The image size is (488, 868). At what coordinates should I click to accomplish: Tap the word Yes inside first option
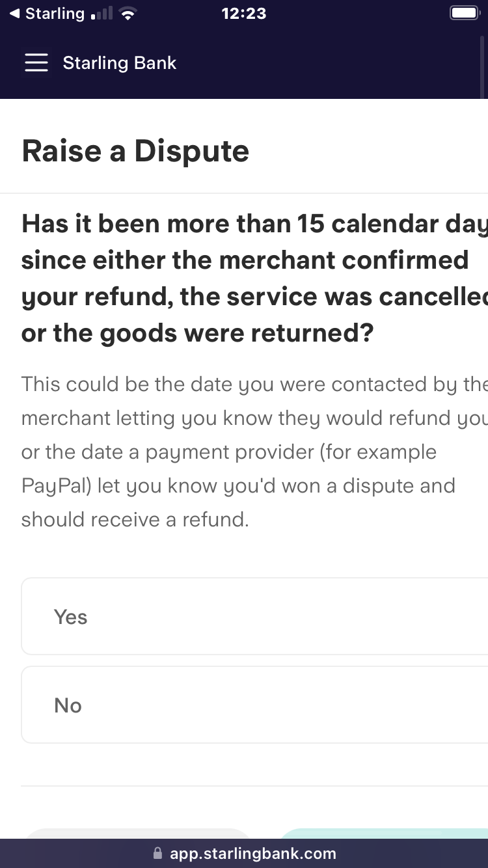tap(70, 617)
